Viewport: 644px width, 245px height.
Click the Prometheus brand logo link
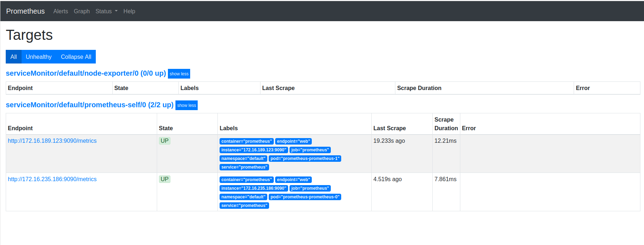(25, 11)
